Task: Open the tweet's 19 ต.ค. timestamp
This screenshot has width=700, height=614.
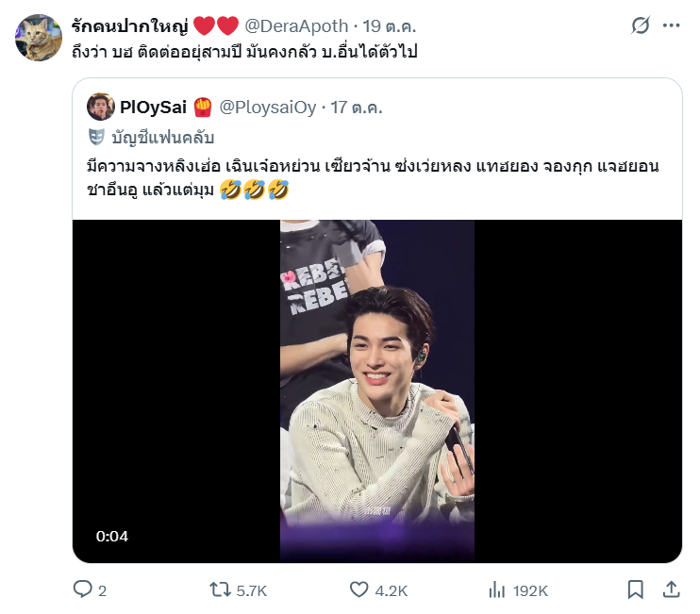Action: [389, 26]
